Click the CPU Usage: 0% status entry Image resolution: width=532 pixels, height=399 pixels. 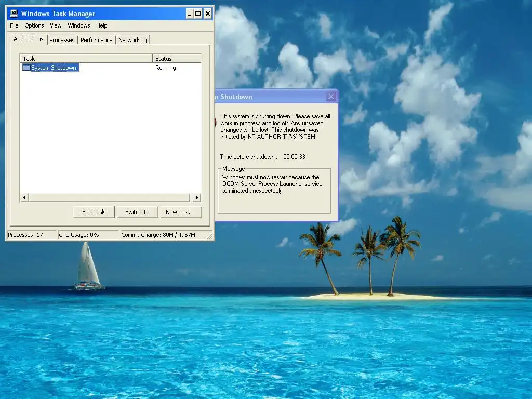pyautogui.click(x=88, y=235)
